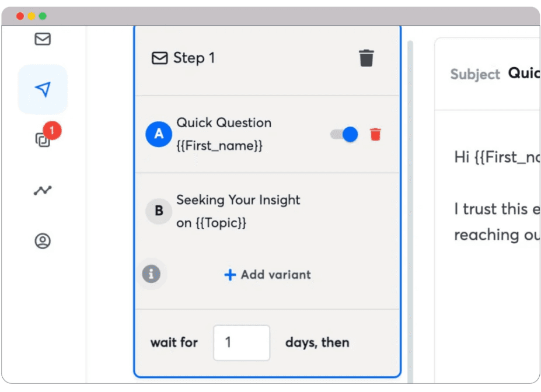The image size is (541, 392).
Task: Click Add variant to create a new variant
Action: pyautogui.click(x=267, y=274)
